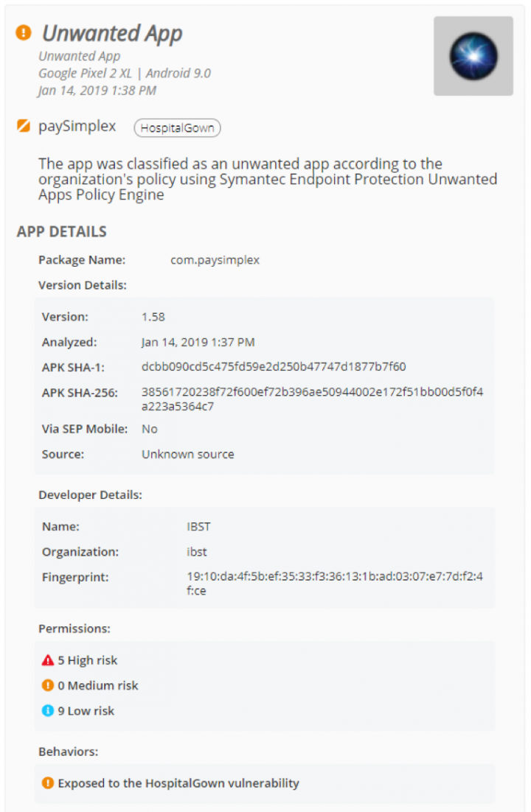This screenshot has height=812, width=531.
Task: Select the HospitalGown tag badge
Action: click(177, 128)
